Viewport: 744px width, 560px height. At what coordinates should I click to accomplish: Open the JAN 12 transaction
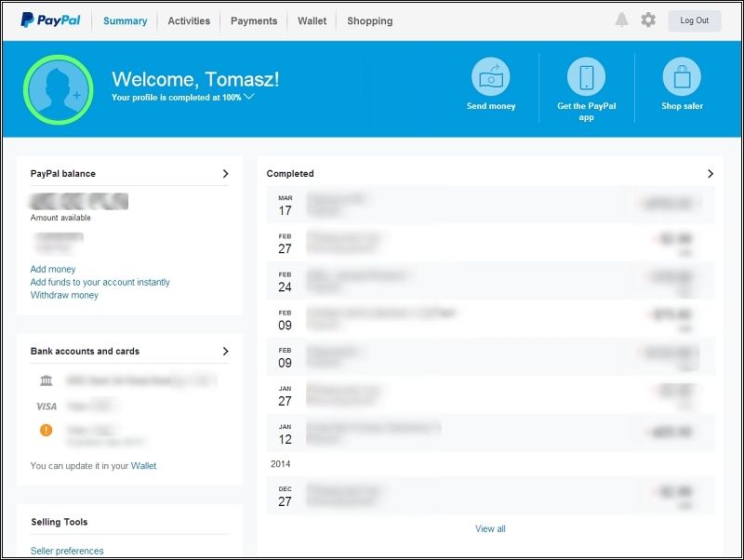click(x=491, y=433)
